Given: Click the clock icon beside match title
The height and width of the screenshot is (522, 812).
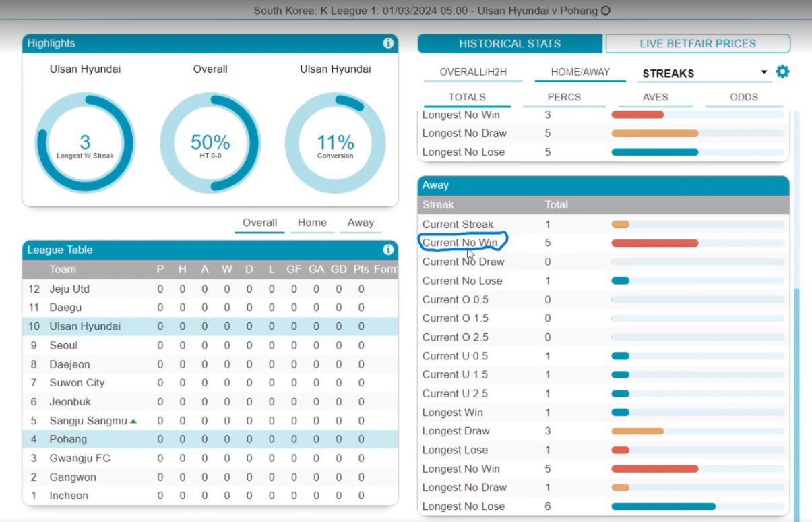Looking at the screenshot, I should [606, 11].
